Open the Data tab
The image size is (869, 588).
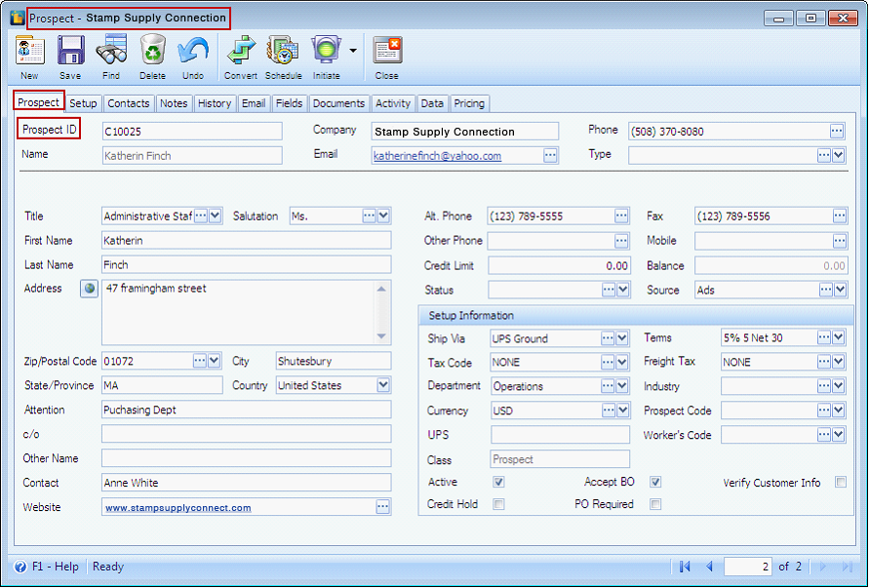click(432, 103)
